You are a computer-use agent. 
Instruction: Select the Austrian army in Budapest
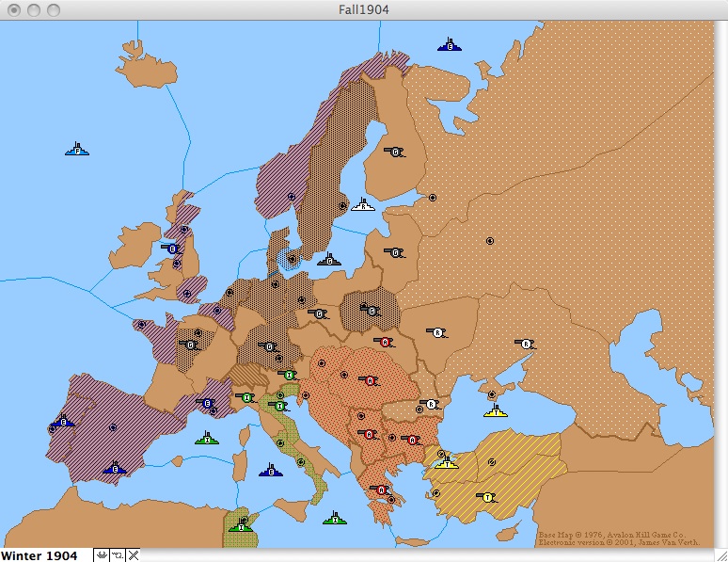point(370,381)
